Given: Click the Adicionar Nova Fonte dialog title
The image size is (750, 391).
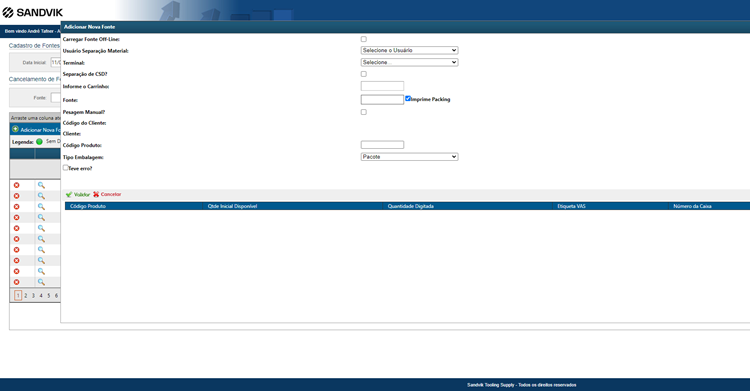Looking at the screenshot, I should [x=89, y=27].
